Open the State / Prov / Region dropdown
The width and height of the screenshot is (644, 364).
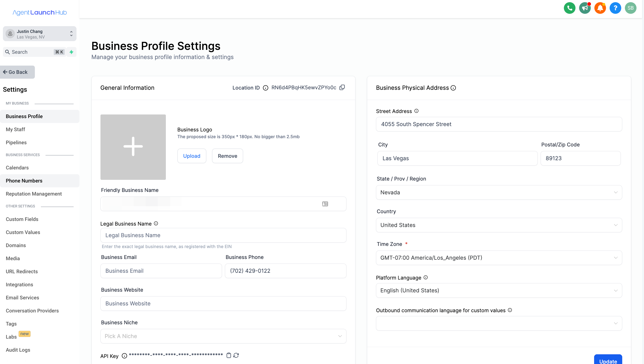[499, 192]
